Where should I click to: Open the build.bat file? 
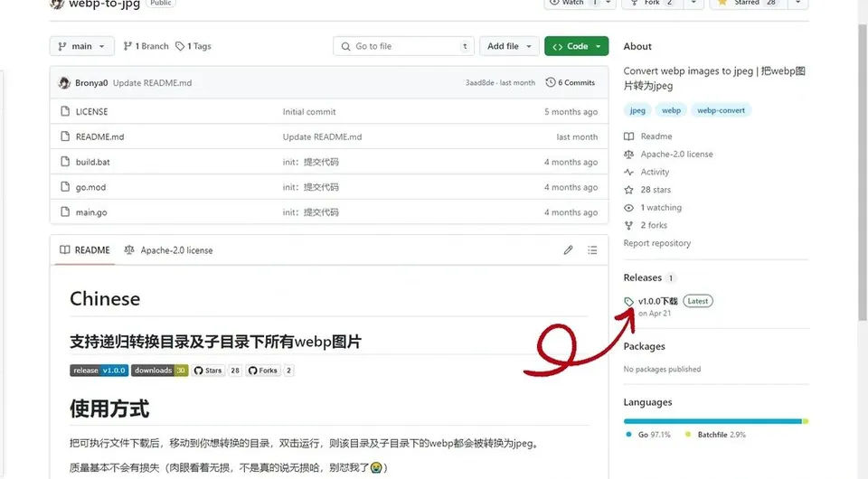[92, 162]
